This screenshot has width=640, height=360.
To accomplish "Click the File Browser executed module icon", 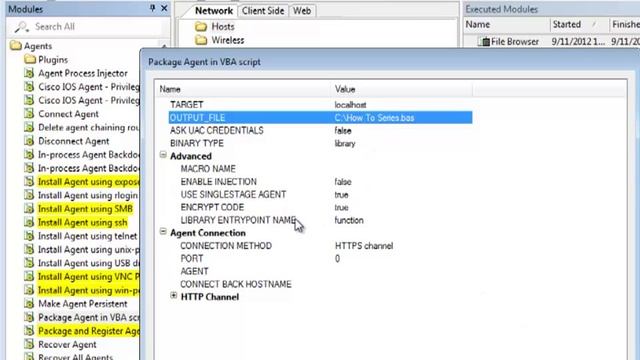I will pyautogui.click(x=484, y=41).
